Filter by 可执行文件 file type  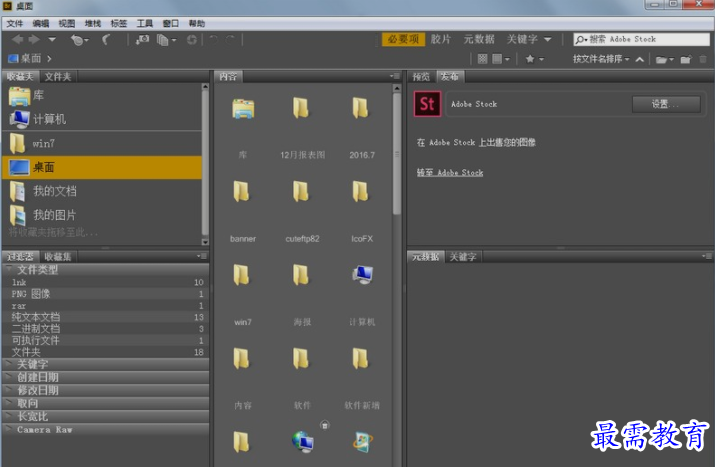coord(106,340)
